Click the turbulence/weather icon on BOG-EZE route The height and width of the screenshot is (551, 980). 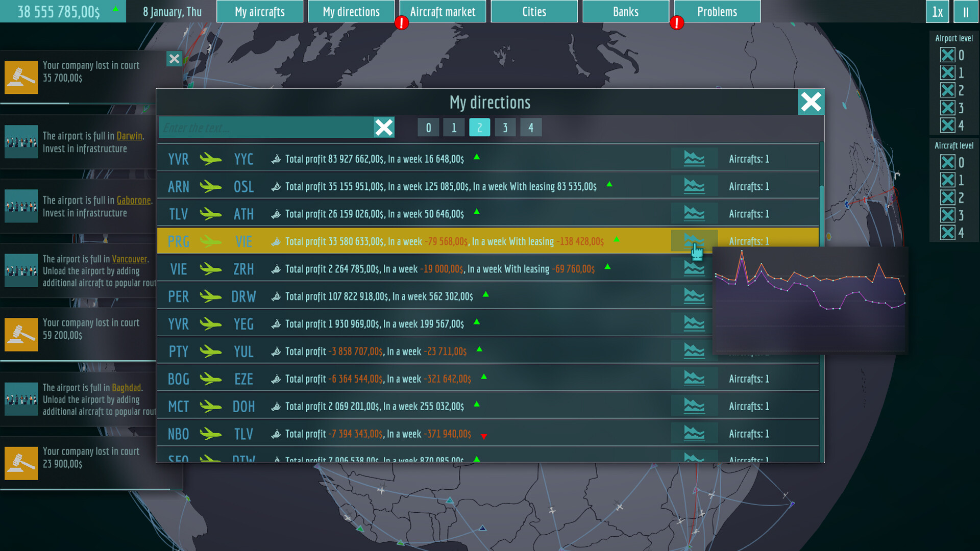click(693, 379)
